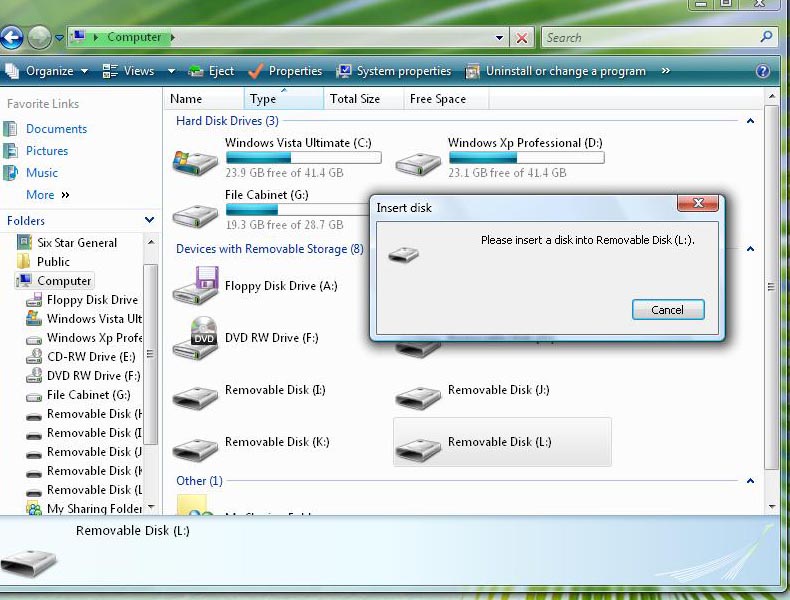Select Removable Disk (L:) icon
This screenshot has width=790, height=600.
pos(418,449)
